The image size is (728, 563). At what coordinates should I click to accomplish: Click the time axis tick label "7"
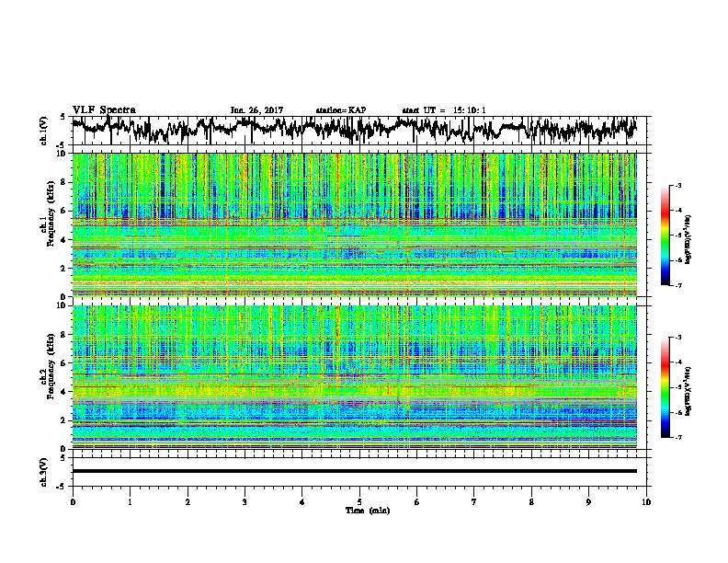click(474, 502)
